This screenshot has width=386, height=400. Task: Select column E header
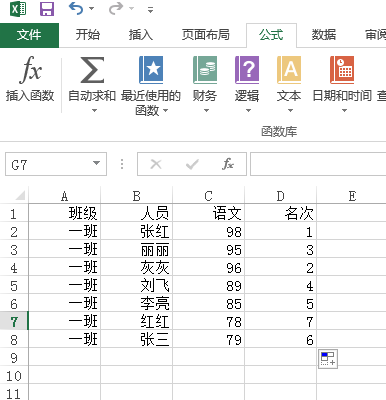(x=352, y=196)
